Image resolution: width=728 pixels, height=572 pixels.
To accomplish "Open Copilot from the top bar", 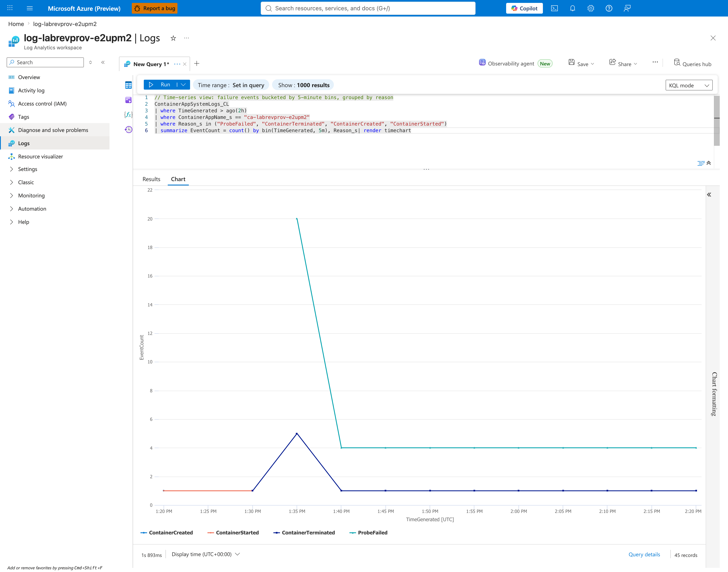I will click(x=524, y=8).
